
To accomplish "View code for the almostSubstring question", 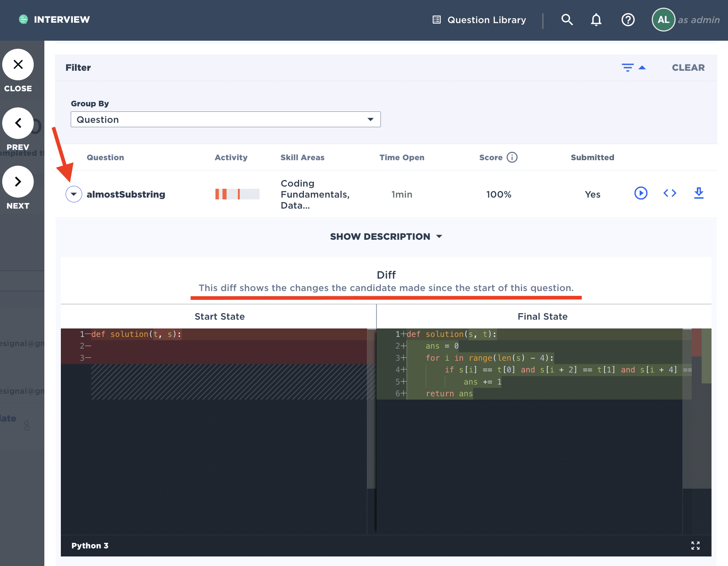I will tap(670, 193).
